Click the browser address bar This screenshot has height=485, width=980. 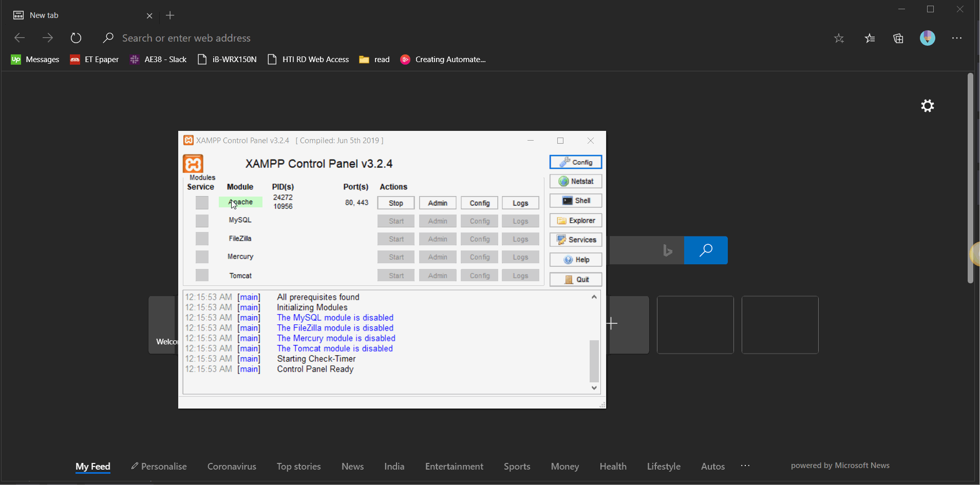pos(462,38)
